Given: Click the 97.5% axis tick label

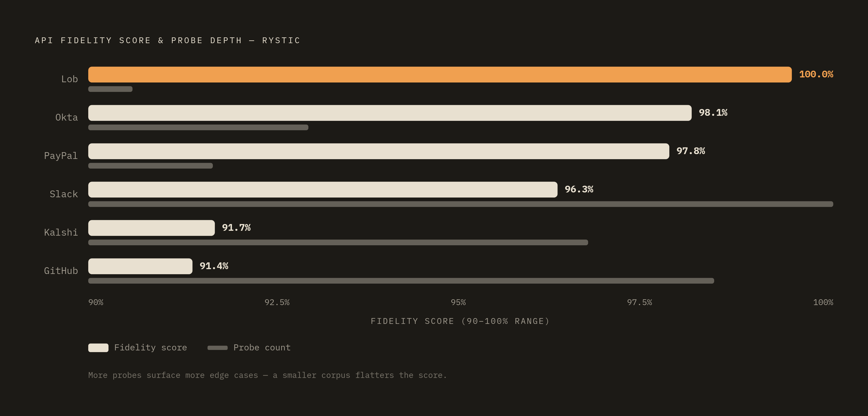Looking at the screenshot, I should pyautogui.click(x=639, y=302).
